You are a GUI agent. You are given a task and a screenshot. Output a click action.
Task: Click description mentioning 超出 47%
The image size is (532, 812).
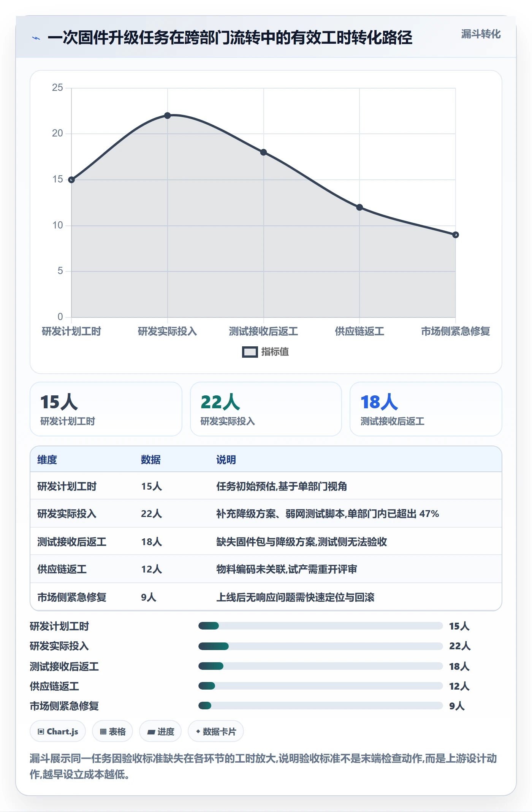click(x=328, y=514)
